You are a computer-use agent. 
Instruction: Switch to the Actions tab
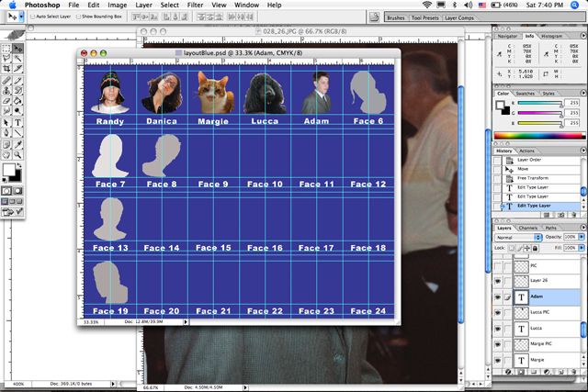pos(526,151)
